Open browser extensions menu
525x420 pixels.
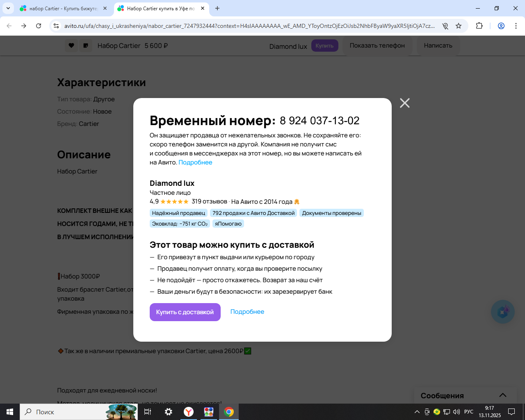click(x=479, y=26)
